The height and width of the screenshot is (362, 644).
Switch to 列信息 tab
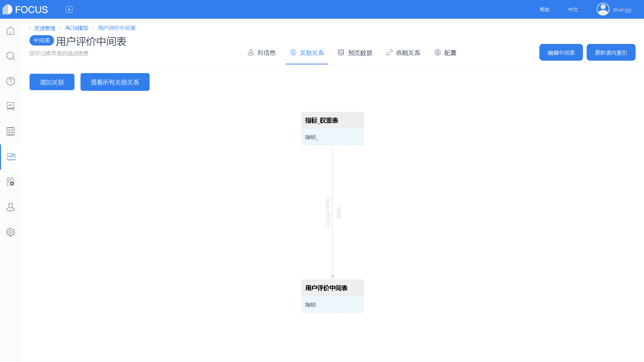tap(262, 53)
